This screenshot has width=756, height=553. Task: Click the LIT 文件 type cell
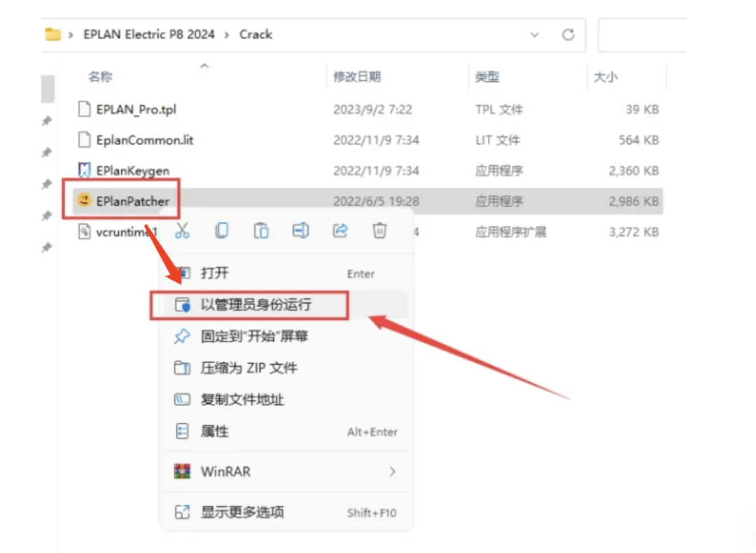[x=498, y=140]
